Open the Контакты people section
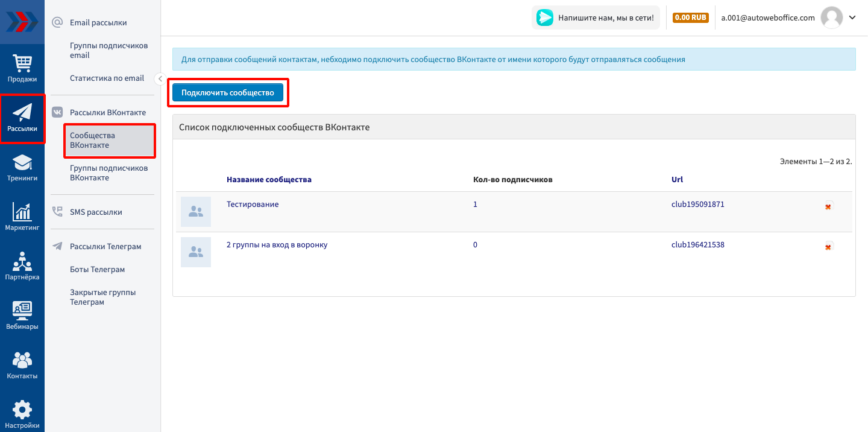The height and width of the screenshot is (432, 868). (x=22, y=366)
